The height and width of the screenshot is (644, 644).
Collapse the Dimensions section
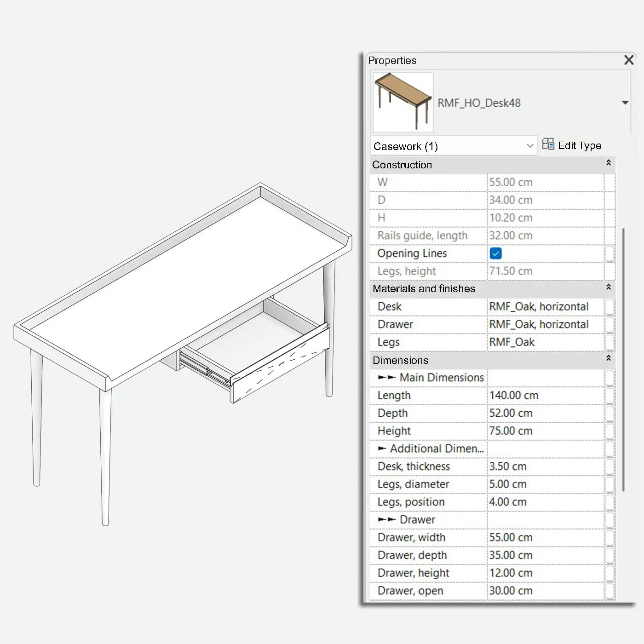[x=608, y=359]
